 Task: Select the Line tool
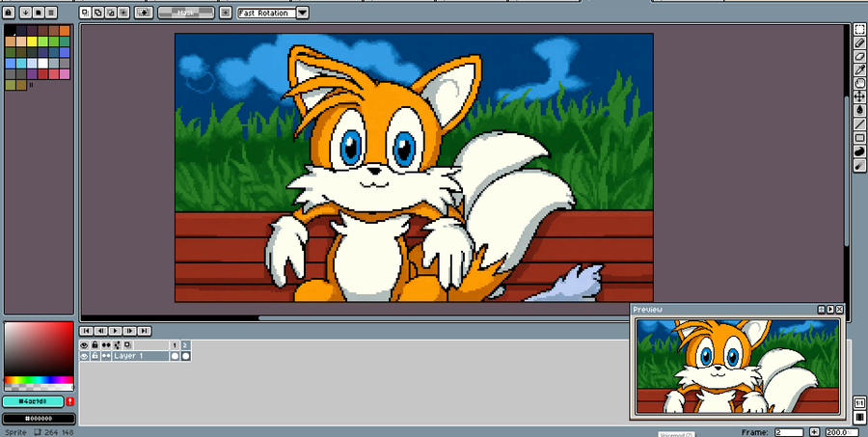click(x=859, y=124)
